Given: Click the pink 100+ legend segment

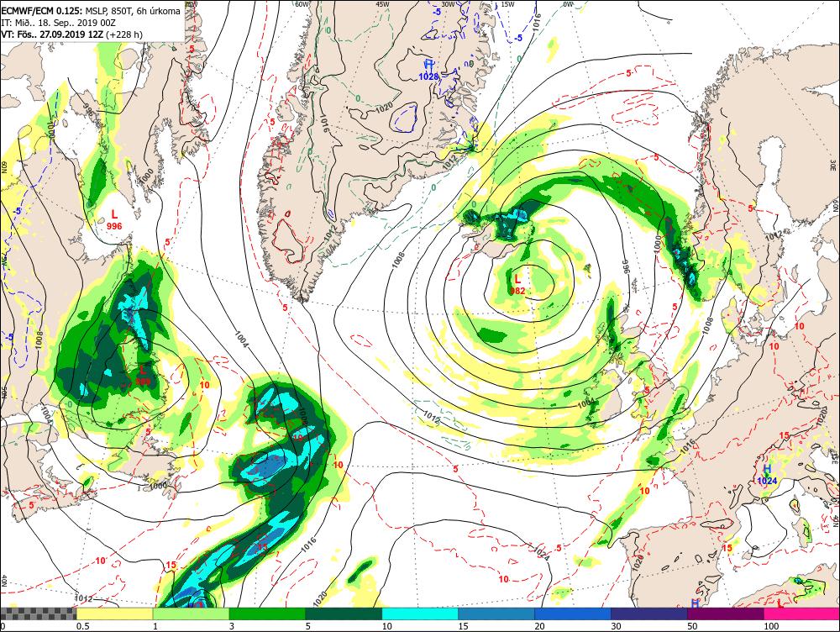Looking at the screenshot, I should [x=802, y=614].
